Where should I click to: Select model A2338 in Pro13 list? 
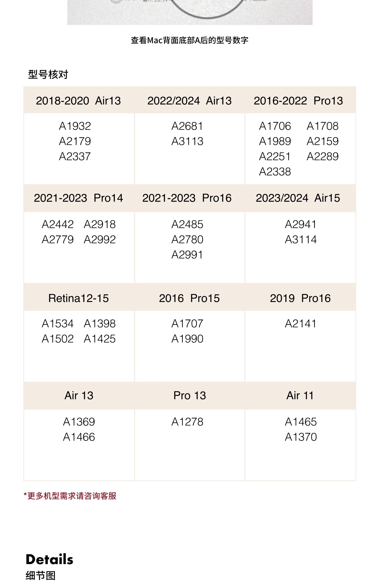(275, 172)
